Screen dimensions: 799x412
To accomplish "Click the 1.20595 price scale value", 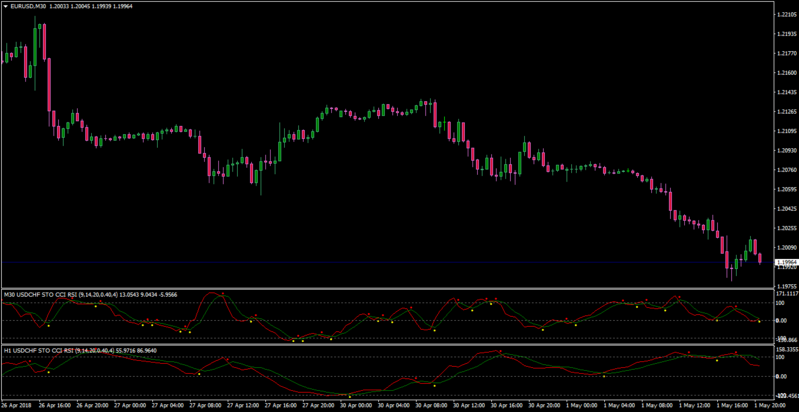I will coord(786,189).
